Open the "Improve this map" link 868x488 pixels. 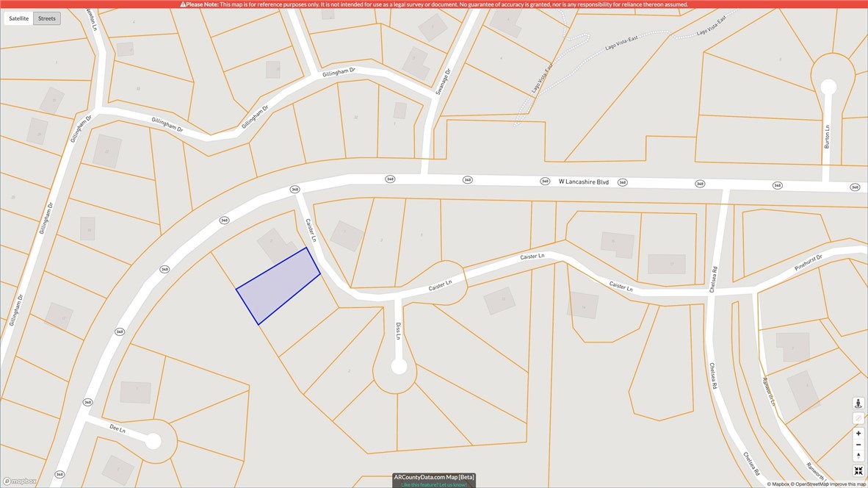[845, 484]
